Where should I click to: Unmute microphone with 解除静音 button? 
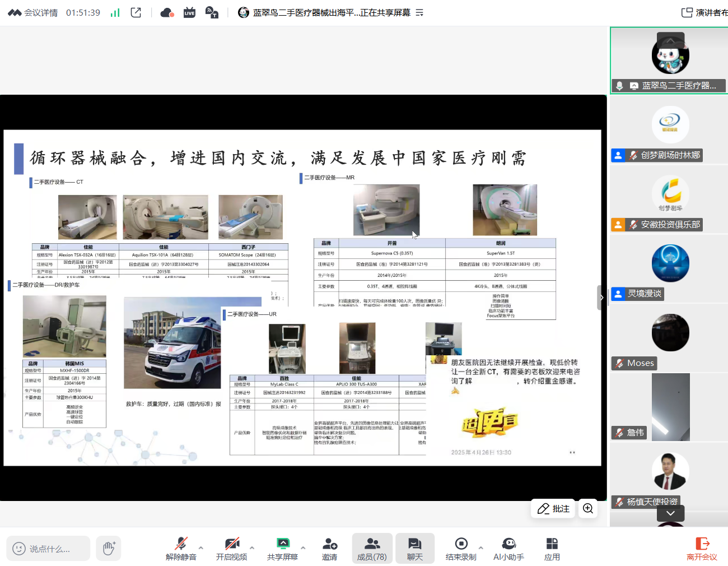pos(181,548)
